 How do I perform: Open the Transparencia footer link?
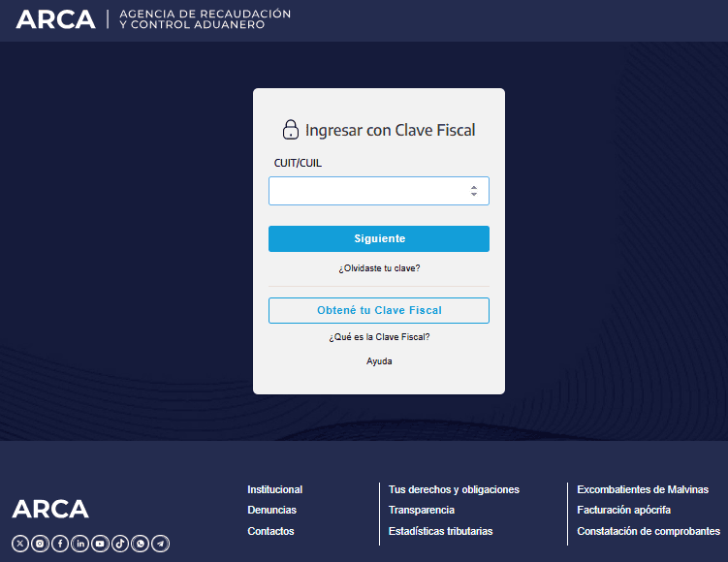click(421, 510)
